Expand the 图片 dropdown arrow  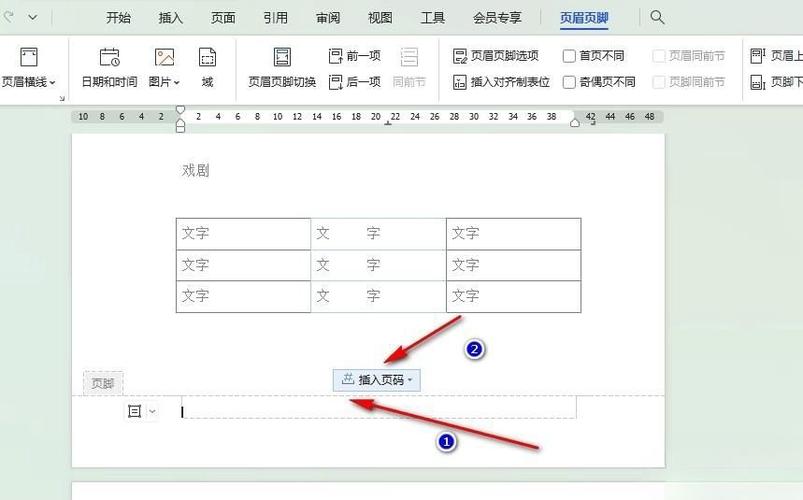click(177, 82)
